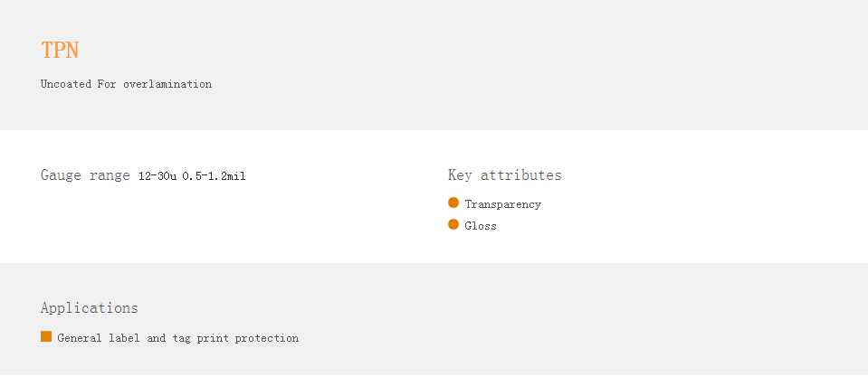Click the word 'attributes' in Key attributes heading

pos(521,175)
